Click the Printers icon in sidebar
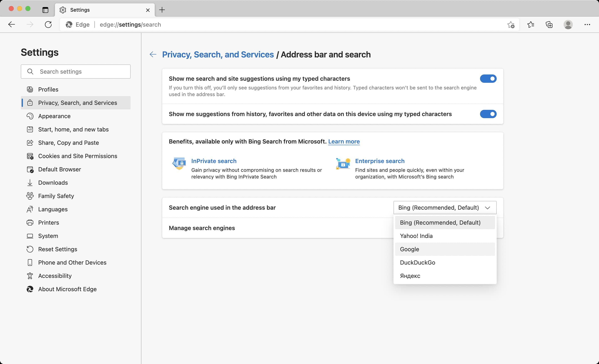Image resolution: width=599 pixels, height=364 pixels. point(30,223)
